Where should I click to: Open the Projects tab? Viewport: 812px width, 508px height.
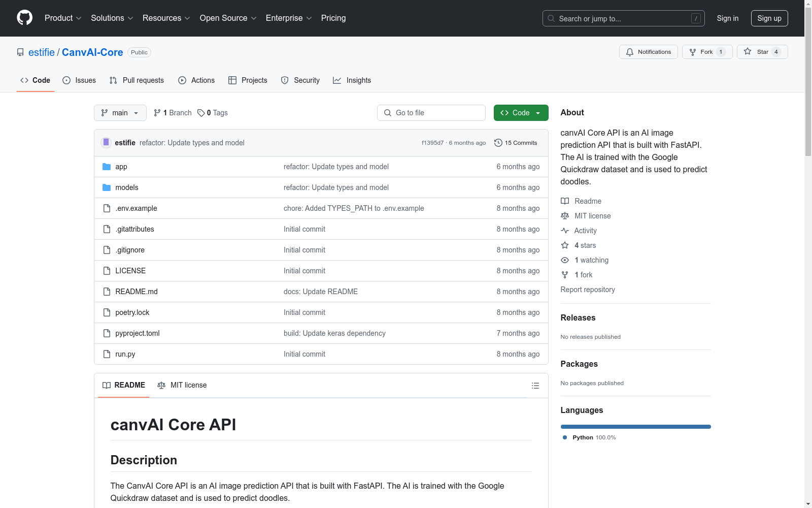248,80
